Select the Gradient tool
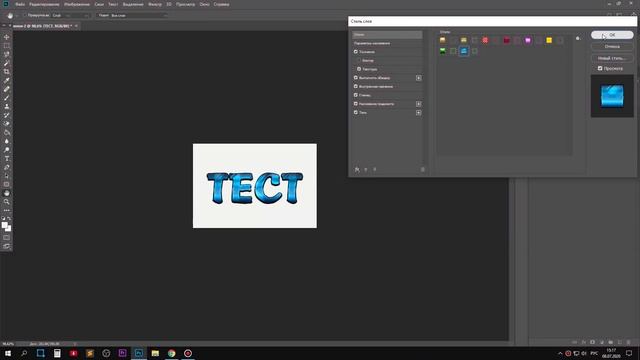640x360 pixels. coord(7,132)
